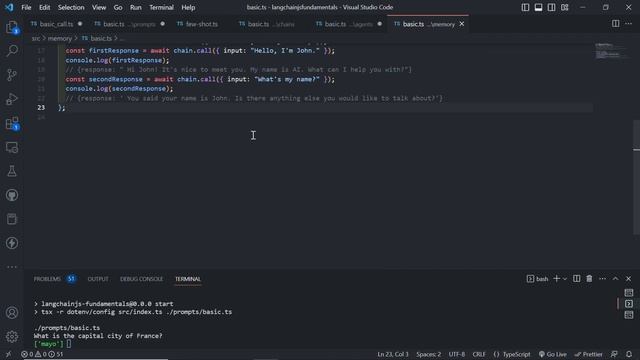The width and height of the screenshot is (640, 360).
Task: Customize the editor layout
Action: 565,7
